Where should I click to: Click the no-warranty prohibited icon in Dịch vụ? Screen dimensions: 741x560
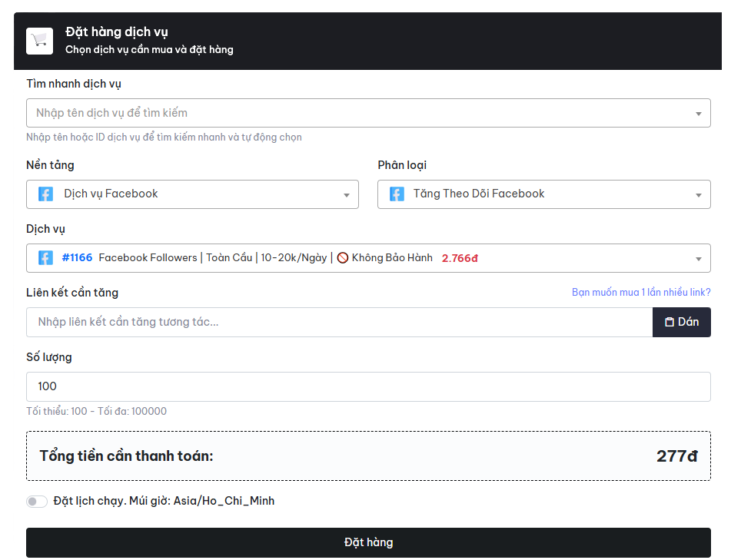[343, 258]
